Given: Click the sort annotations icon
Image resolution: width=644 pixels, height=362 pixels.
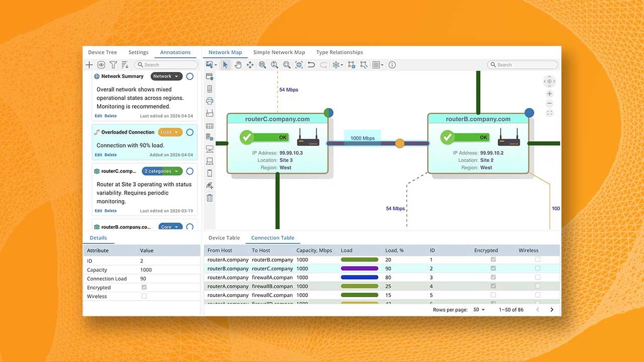Looking at the screenshot, I should (125, 65).
